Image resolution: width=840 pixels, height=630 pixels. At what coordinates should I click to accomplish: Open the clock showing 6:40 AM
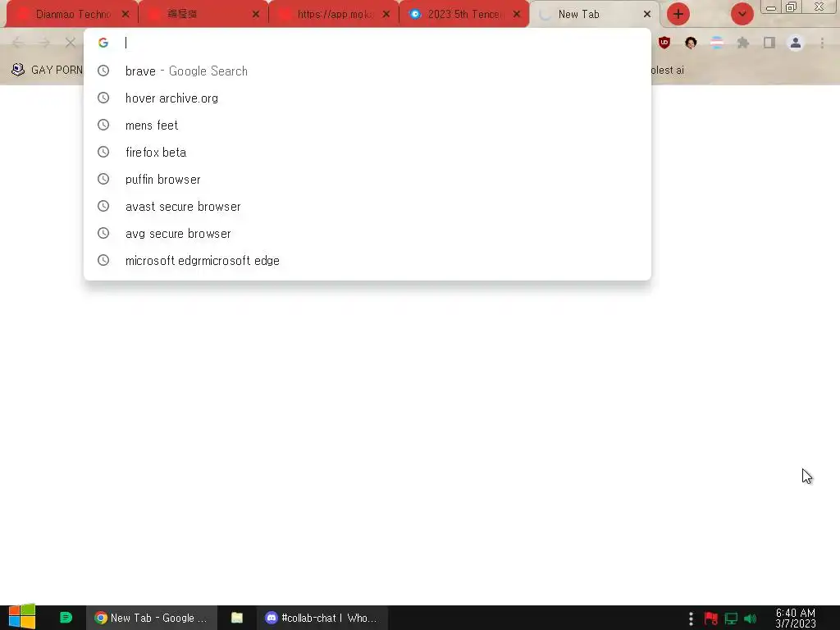tap(796, 618)
